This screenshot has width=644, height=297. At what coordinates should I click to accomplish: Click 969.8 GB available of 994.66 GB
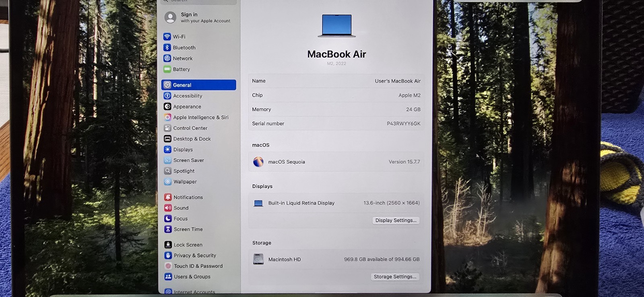[x=382, y=259]
